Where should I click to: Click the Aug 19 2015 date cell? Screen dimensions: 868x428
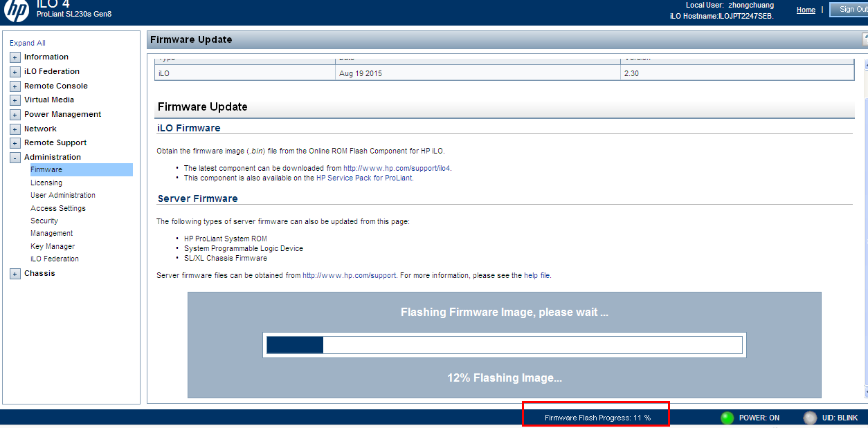[478, 73]
